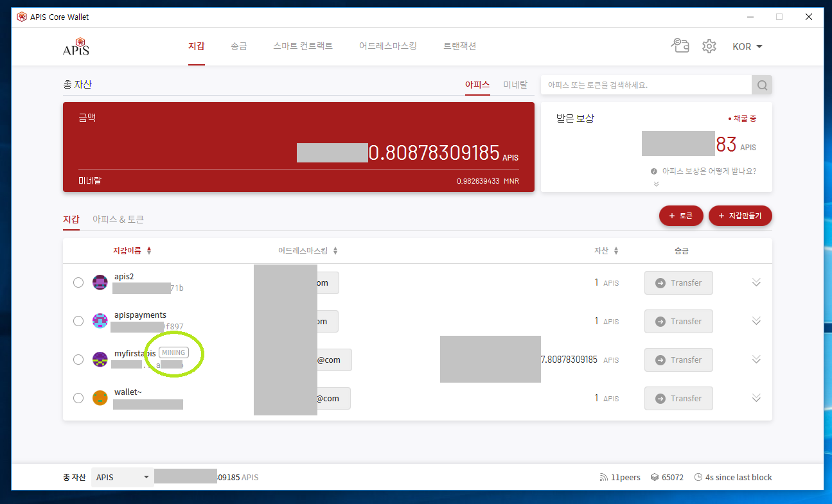This screenshot has height=504, width=832.
Task: Click the wallet~ avatar icon
Action: point(100,398)
